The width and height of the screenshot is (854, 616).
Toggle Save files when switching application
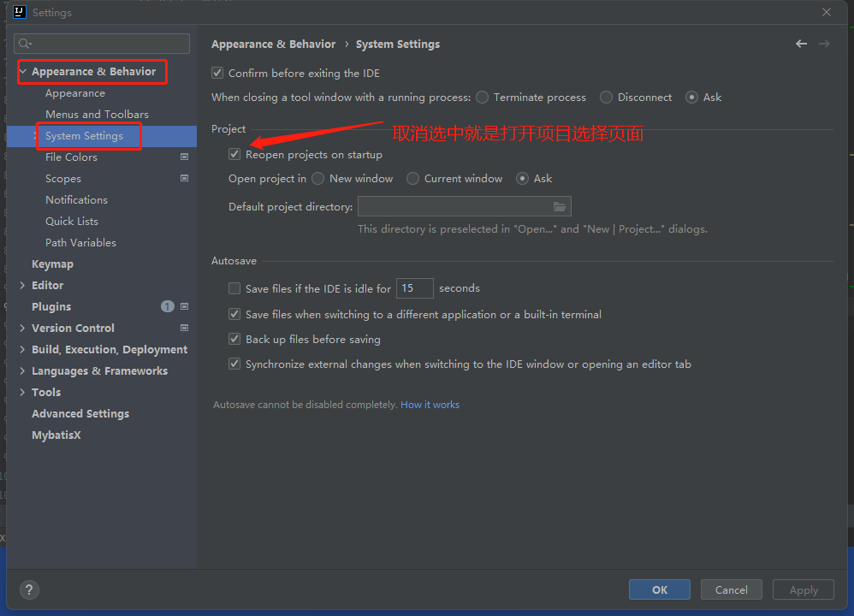point(234,314)
